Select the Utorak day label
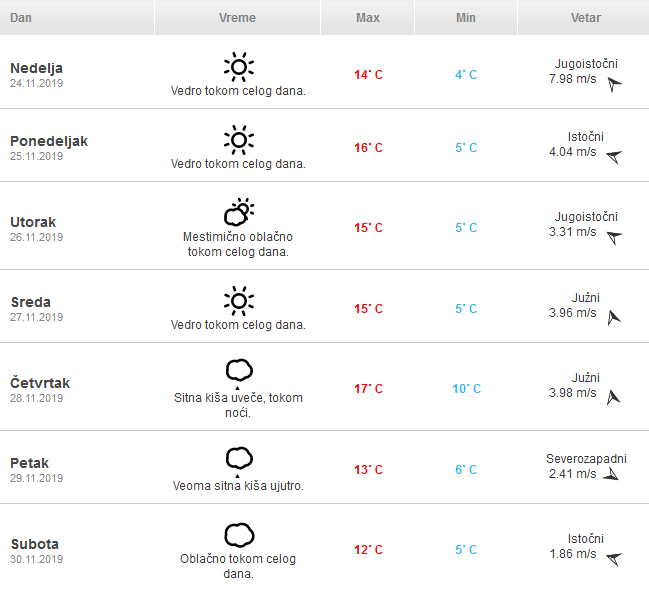Viewport: 649px width, 589px height. click(33, 222)
